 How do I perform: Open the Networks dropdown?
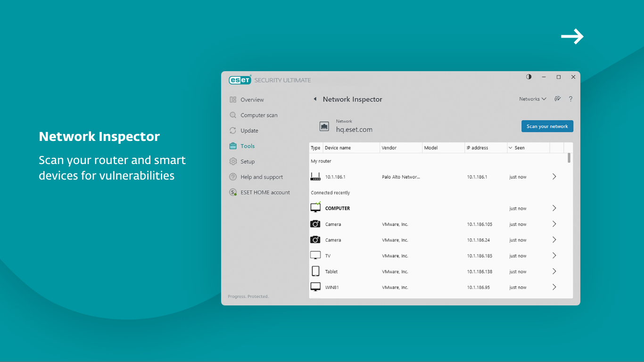click(532, 99)
